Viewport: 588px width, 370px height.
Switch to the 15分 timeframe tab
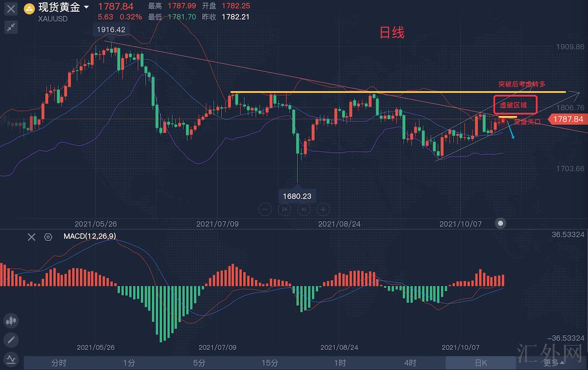point(270,363)
